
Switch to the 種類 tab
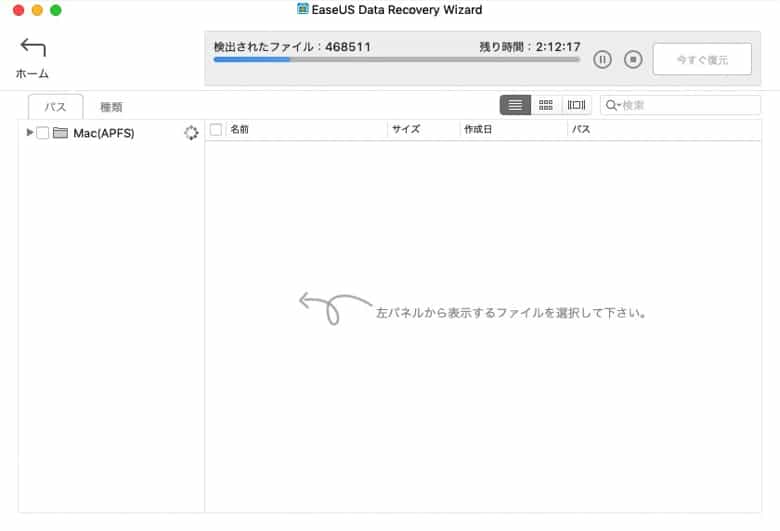[x=111, y=107]
